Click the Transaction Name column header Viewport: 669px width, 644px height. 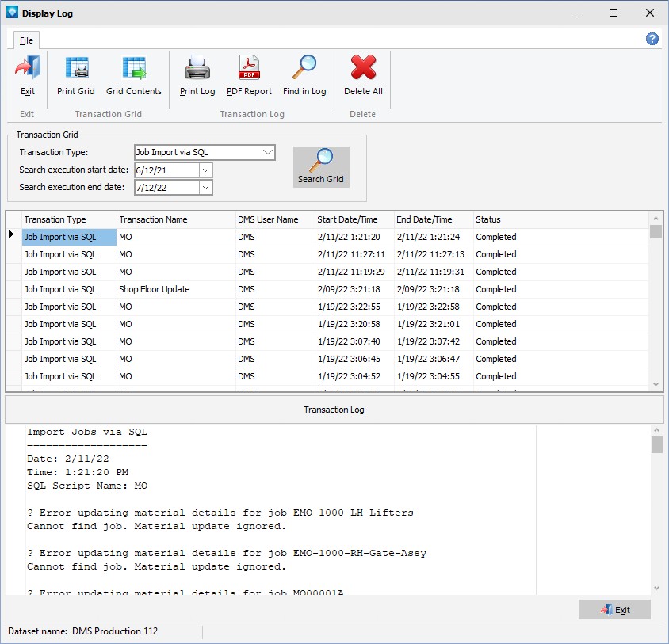pyautogui.click(x=176, y=219)
